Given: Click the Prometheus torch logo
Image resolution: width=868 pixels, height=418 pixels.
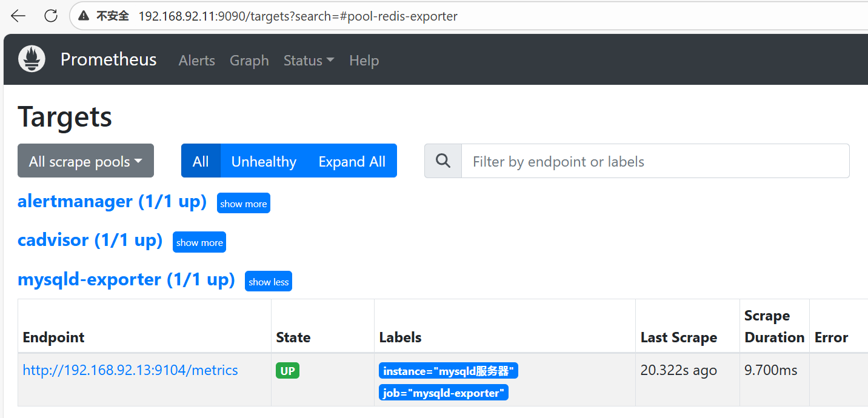Looking at the screenshot, I should point(32,59).
